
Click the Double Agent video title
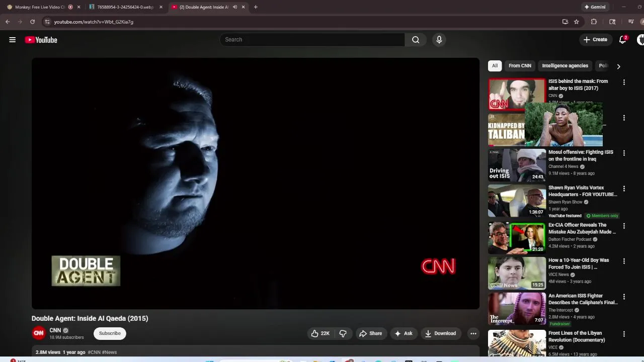tap(90, 318)
